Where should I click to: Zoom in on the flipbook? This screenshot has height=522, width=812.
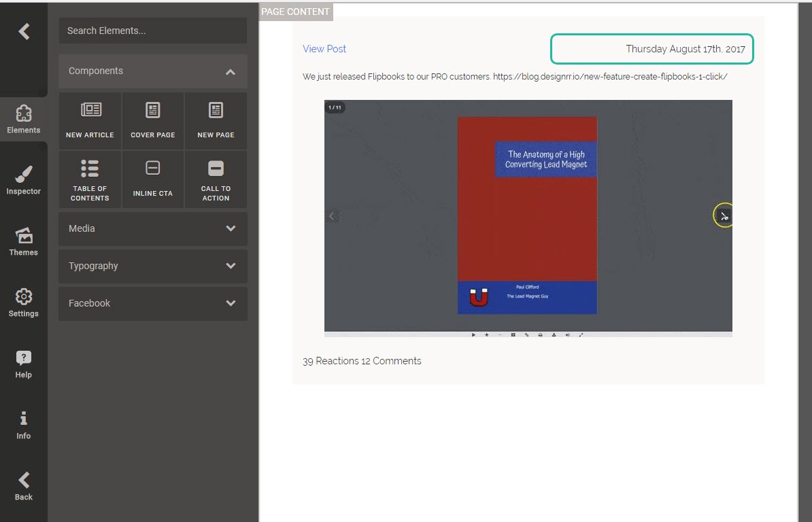[x=487, y=334]
